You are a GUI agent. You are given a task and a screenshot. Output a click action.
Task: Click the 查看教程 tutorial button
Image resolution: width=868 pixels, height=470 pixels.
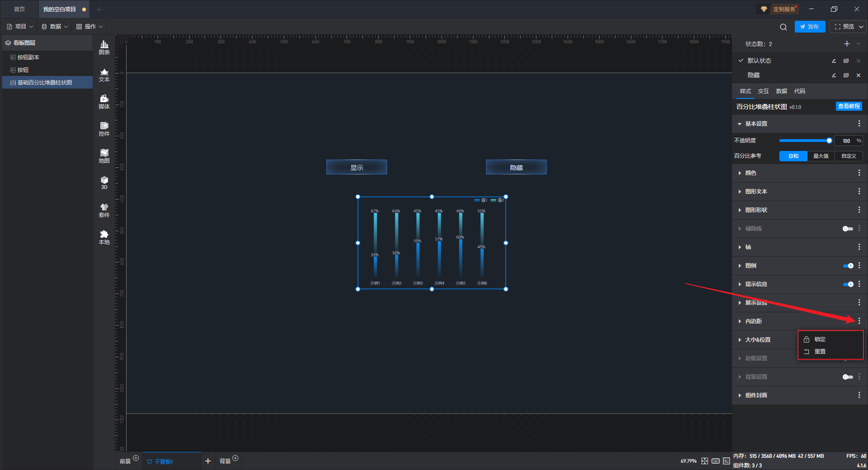pyautogui.click(x=849, y=106)
